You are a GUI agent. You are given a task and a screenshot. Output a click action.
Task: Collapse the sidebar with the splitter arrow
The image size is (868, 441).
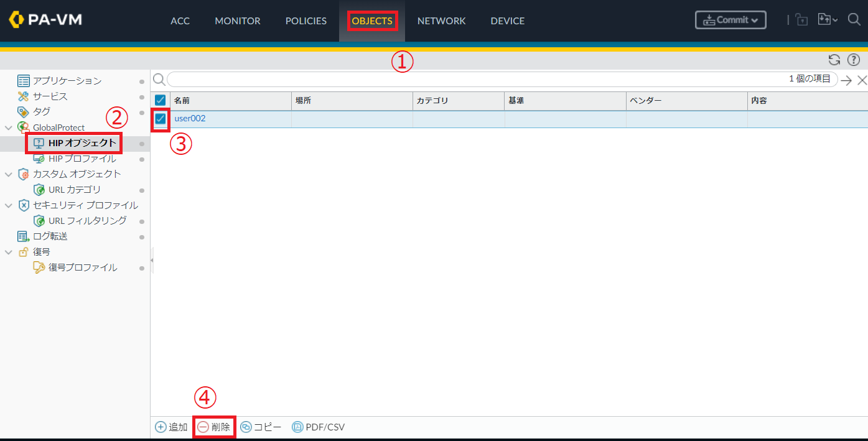152,260
